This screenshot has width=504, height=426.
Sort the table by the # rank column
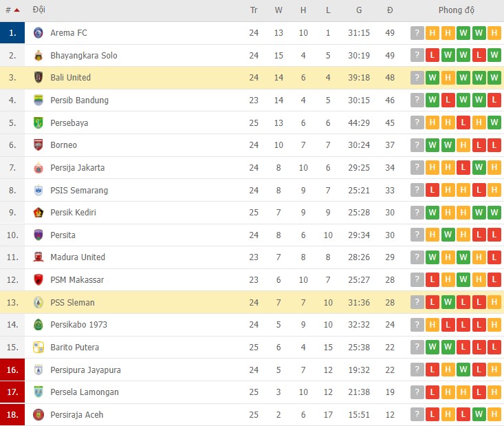tap(12, 10)
